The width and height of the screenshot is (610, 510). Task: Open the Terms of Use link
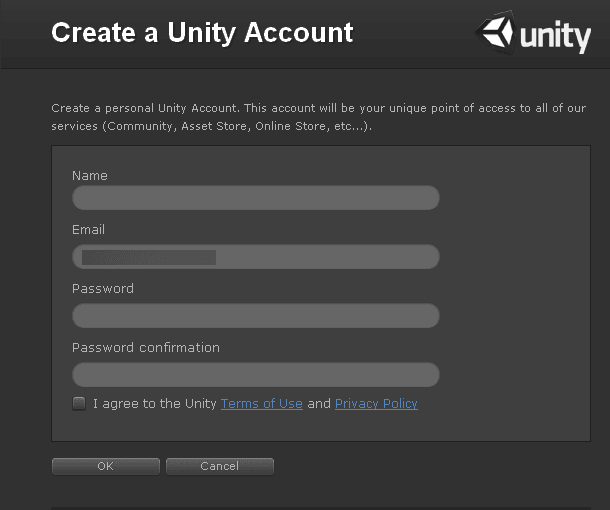point(261,404)
